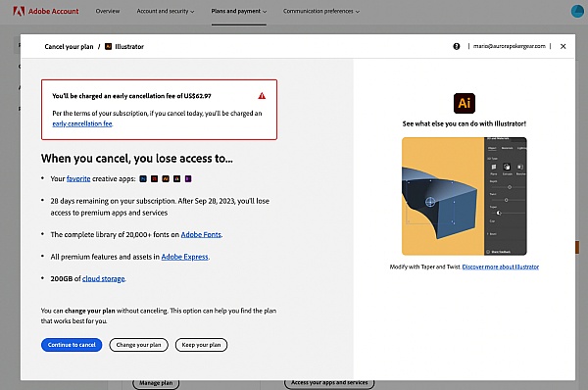The height and width of the screenshot is (390, 588).
Task: Click the red app icon after Photoshop
Action: (x=155, y=179)
